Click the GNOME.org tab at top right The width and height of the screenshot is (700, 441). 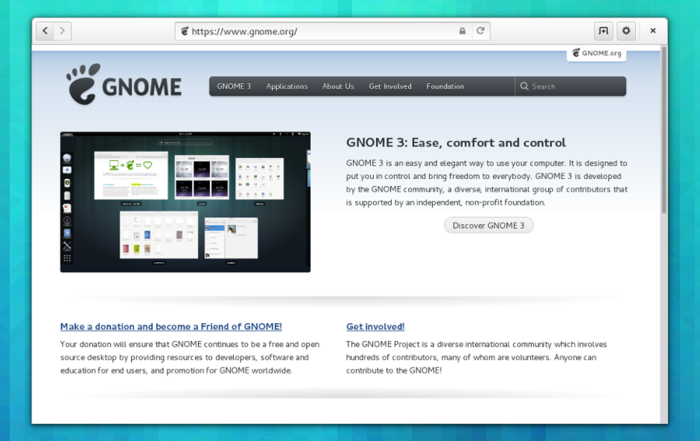click(597, 54)
